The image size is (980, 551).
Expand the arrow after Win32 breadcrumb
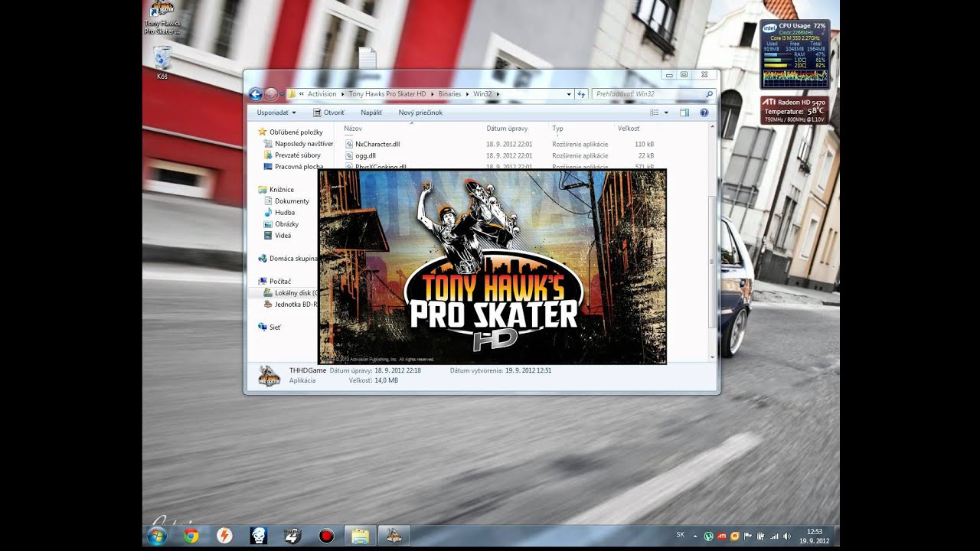point(498,94)
